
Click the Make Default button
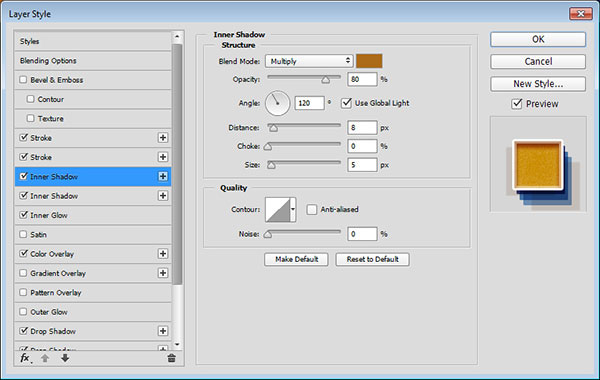(296, 259)
